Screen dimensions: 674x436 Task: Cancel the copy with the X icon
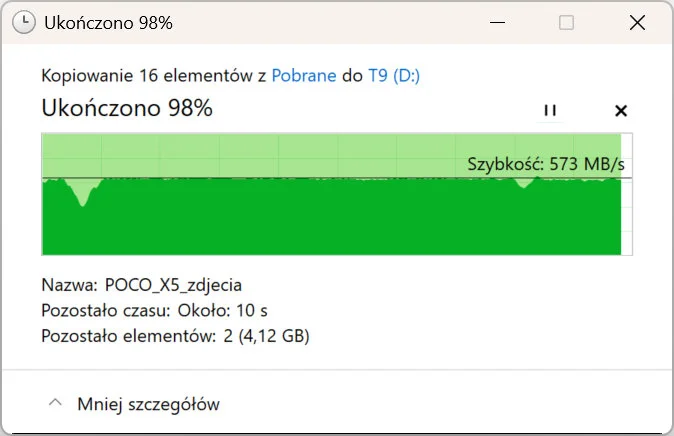(620, 111)
